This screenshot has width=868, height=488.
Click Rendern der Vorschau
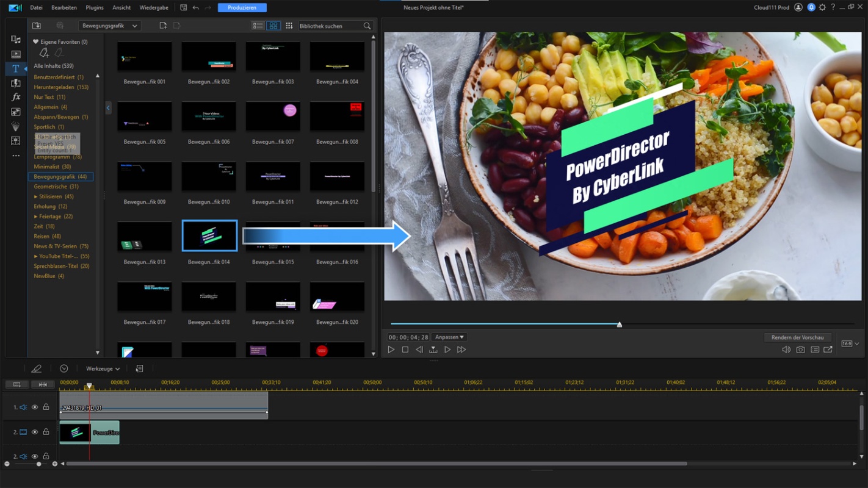[797, 337]
